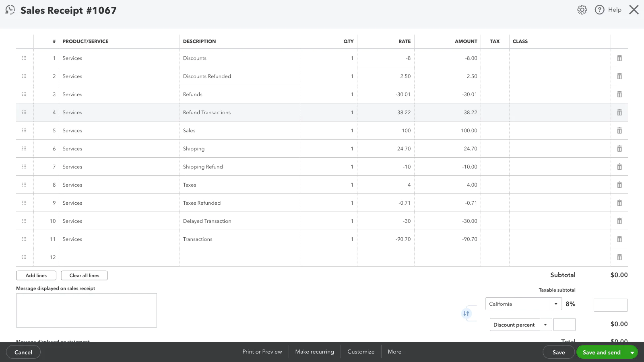Click drag handle on Shipping row

click(24, 149)
